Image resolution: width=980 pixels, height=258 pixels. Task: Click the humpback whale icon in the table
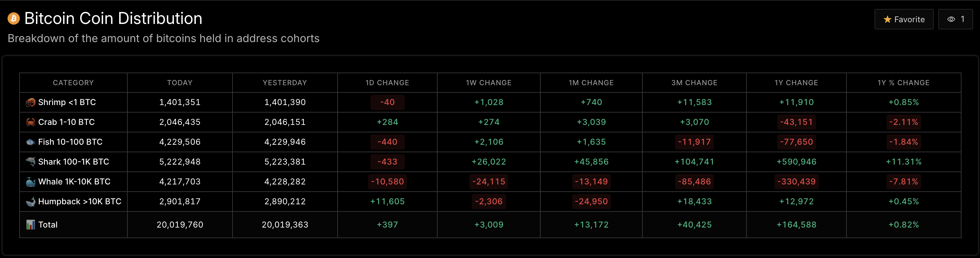[30, 202]
